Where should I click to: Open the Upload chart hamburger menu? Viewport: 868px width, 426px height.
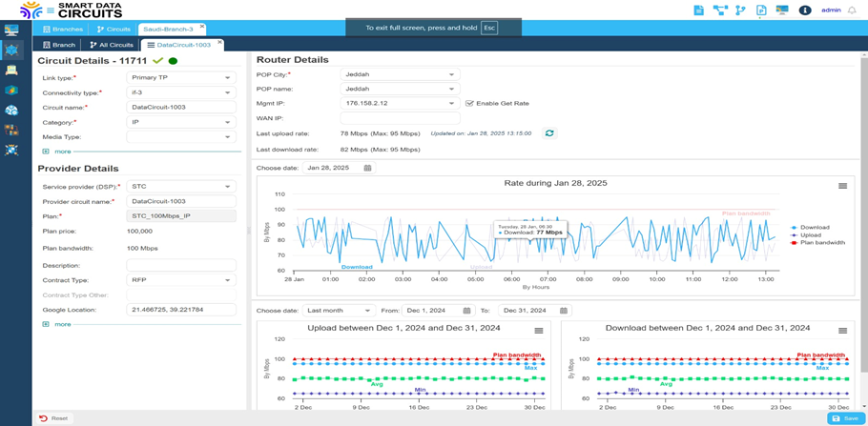[x=539, y=331]
